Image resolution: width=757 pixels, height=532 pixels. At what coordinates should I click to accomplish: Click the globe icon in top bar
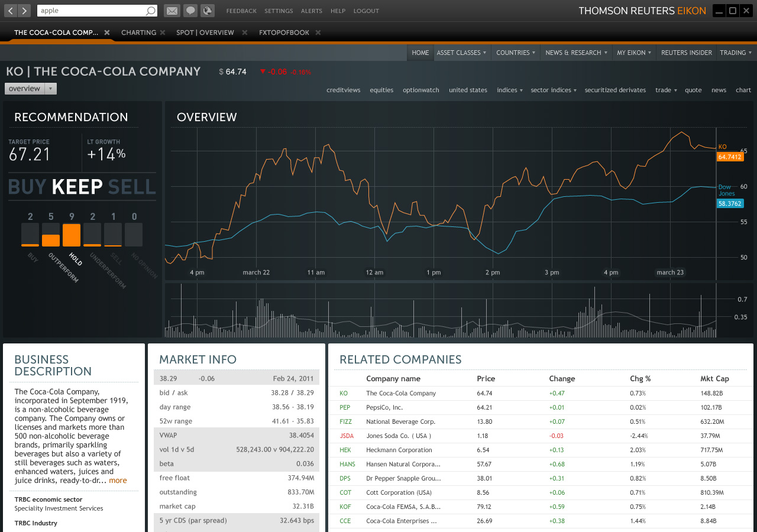coord(207,11)
